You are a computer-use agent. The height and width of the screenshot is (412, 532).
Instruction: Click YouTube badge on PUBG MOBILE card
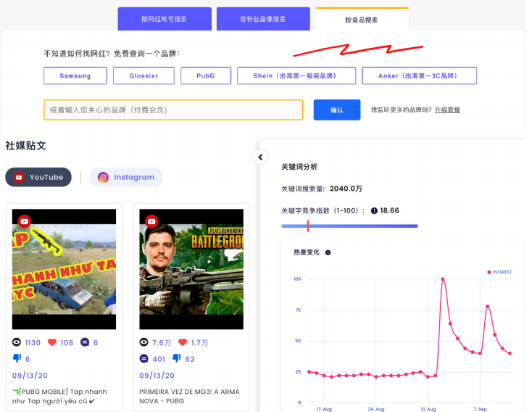point(25,221)
